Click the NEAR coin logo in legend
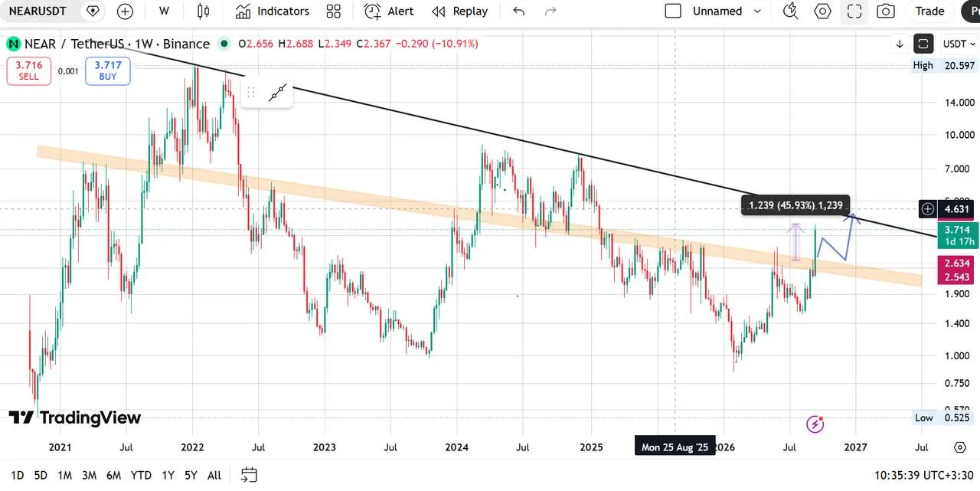The width and height of the screenshot is (980, 491). tap(13, 44)
